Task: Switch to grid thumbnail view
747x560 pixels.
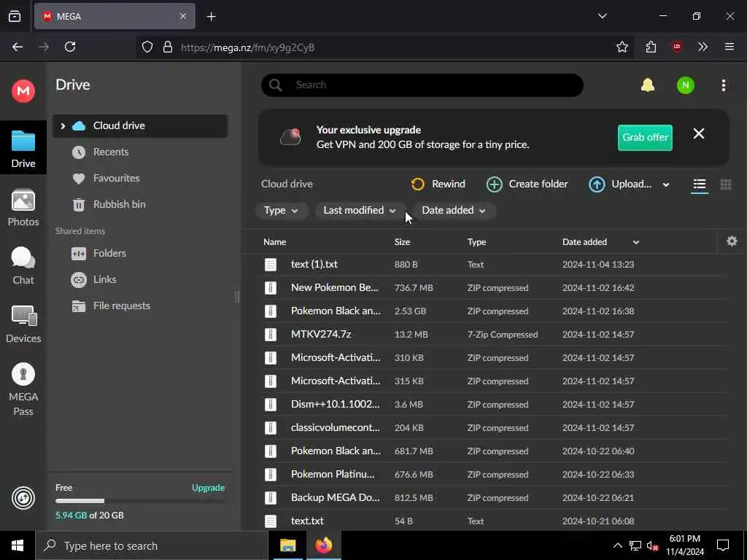Action: pos(726,184)
